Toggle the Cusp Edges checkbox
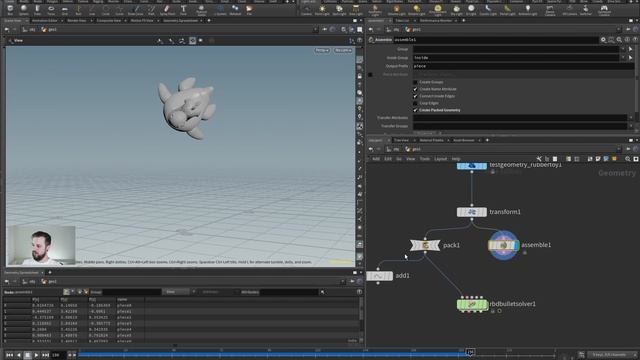 pos(415,103)
